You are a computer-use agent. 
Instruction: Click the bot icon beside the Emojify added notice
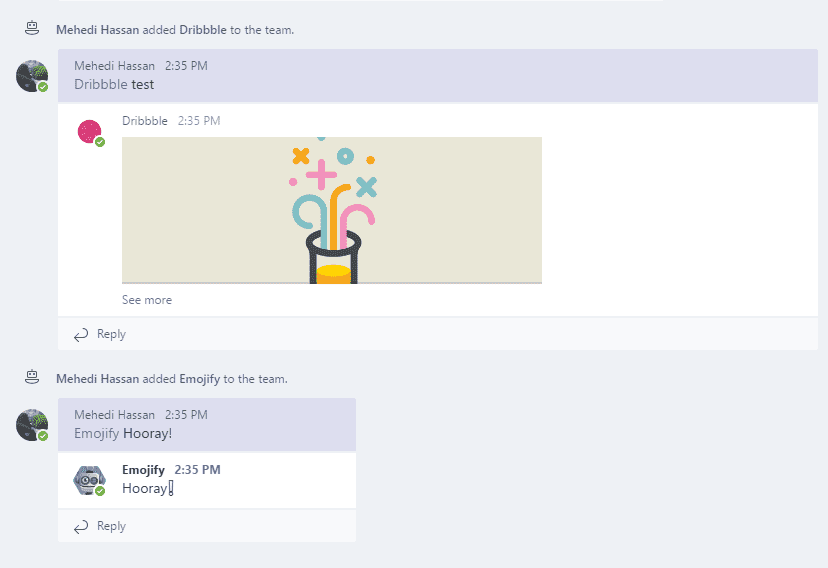[32, 378]
